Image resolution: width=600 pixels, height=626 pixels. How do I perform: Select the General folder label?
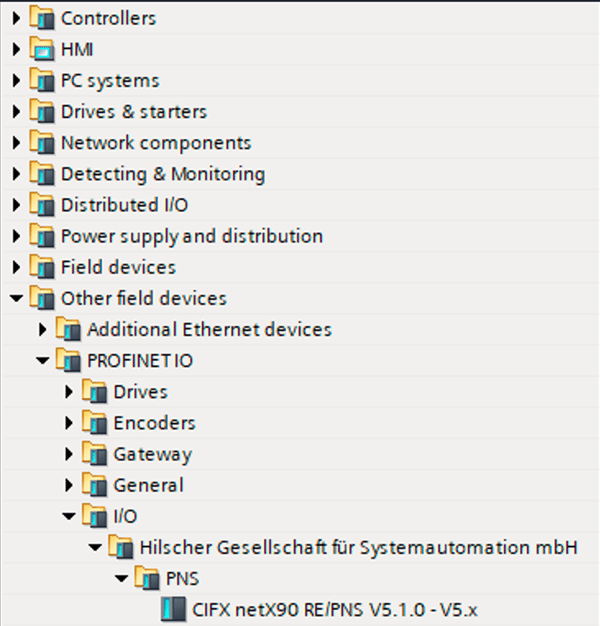click(149, 485)
